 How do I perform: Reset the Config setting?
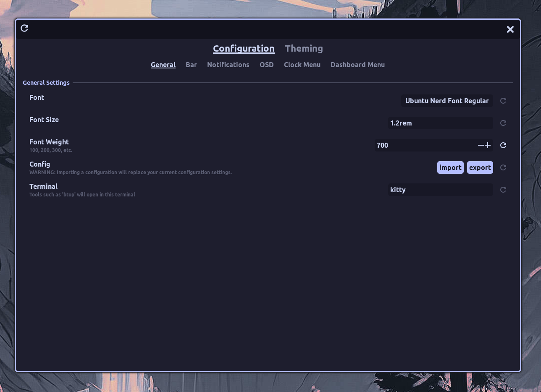click(x=503, y=167)
